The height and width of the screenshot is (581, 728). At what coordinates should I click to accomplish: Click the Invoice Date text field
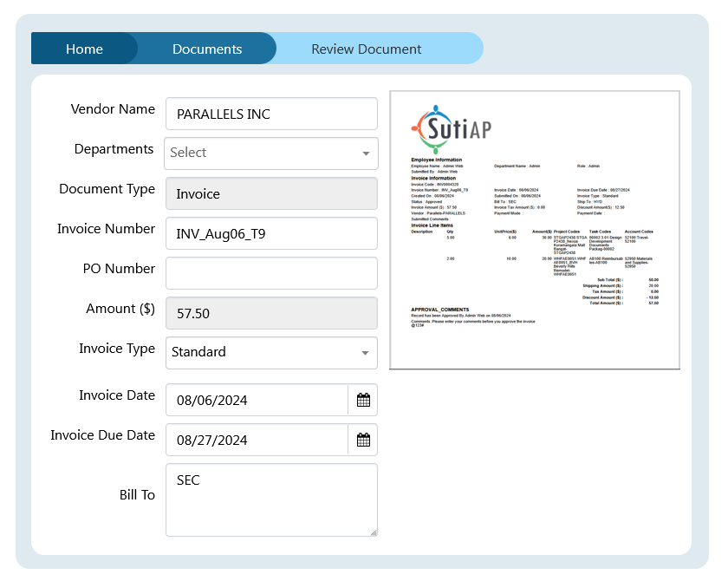pos(257,400)
